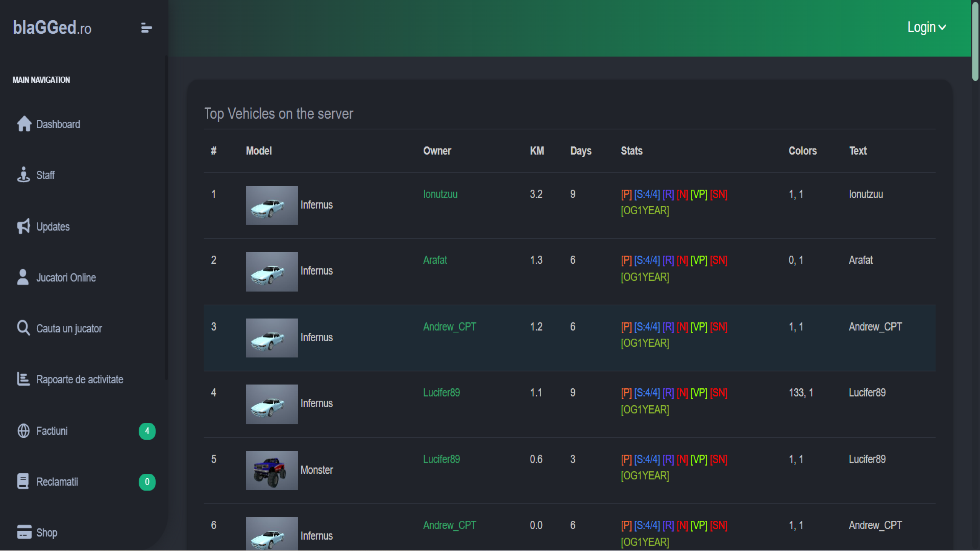
Task: Click the Rapoarte de activitate chart icon
Action: pos(23,379)
